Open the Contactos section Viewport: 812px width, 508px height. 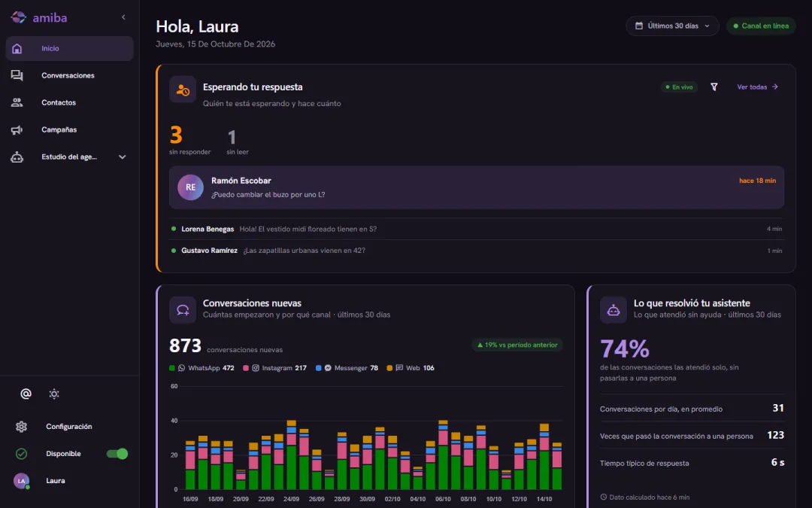[69, 102]
